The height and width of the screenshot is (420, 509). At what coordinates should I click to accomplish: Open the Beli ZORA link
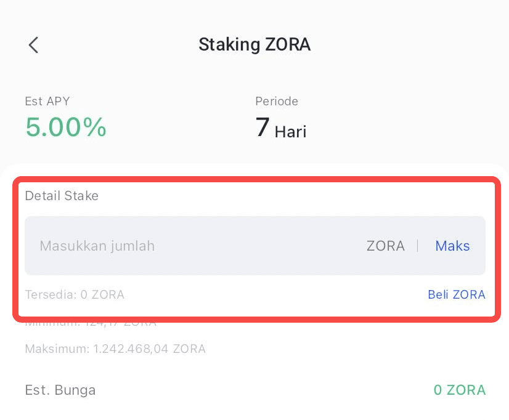[x=456, y=294]
